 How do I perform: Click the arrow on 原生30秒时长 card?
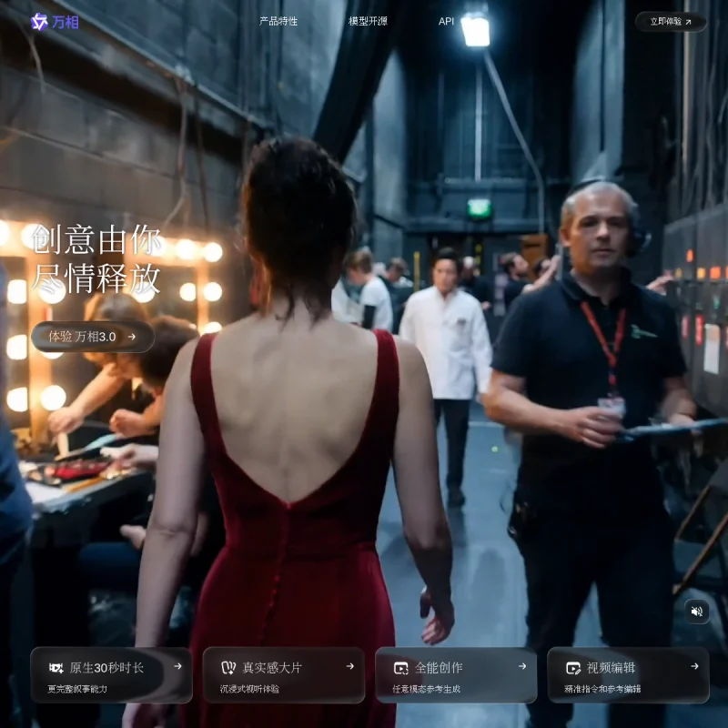(177, 666)
